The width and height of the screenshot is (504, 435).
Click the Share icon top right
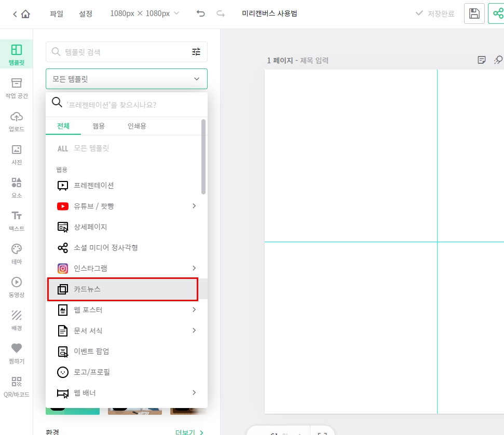pyautogui.click(x=499, y=13)
